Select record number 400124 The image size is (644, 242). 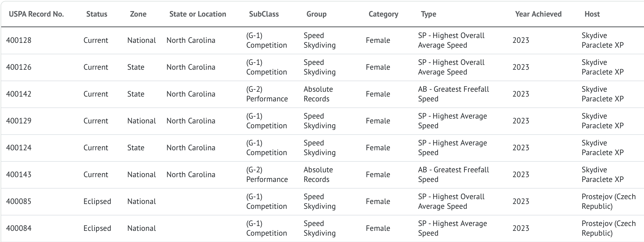(19, 148)
